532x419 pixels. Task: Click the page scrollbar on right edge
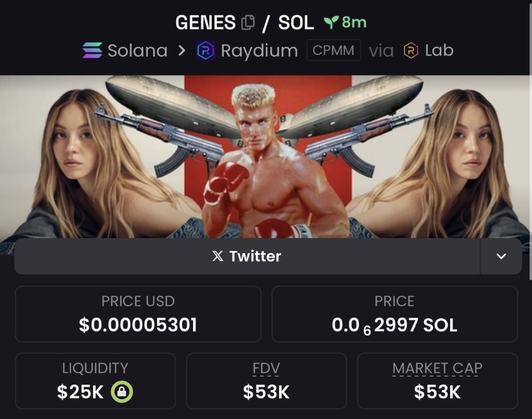[x=531, y=140]
